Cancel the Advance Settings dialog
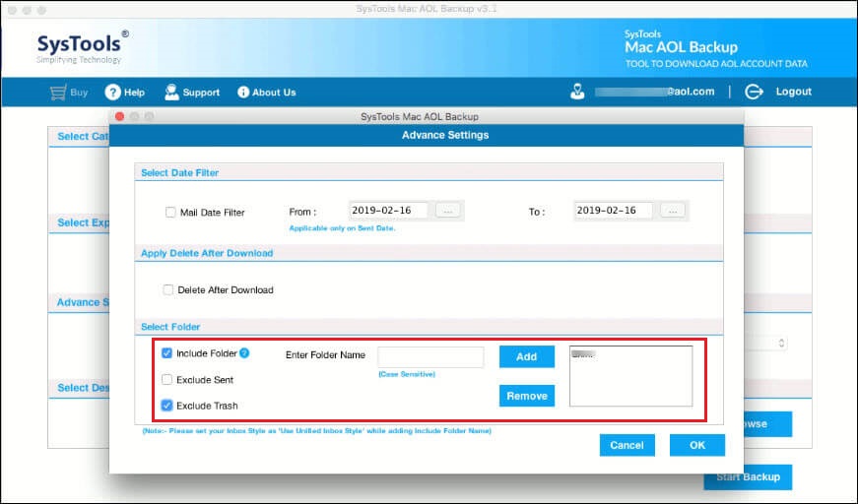 tap(627, 445)
